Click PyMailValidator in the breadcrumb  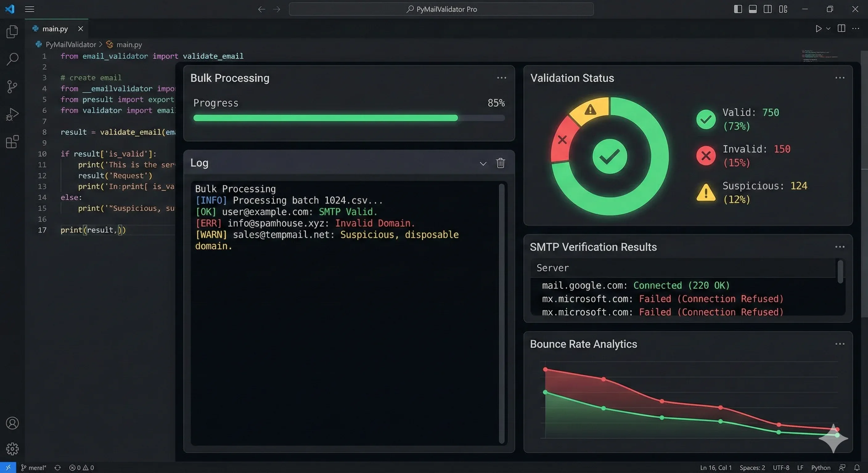click(x=71, y=44)
